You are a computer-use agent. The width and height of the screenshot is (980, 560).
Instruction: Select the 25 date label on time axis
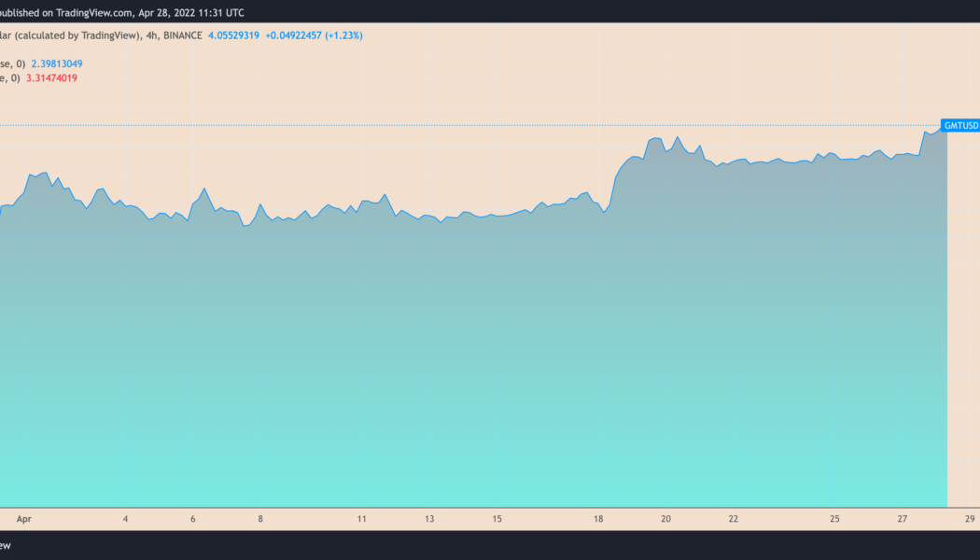(835, 518)
